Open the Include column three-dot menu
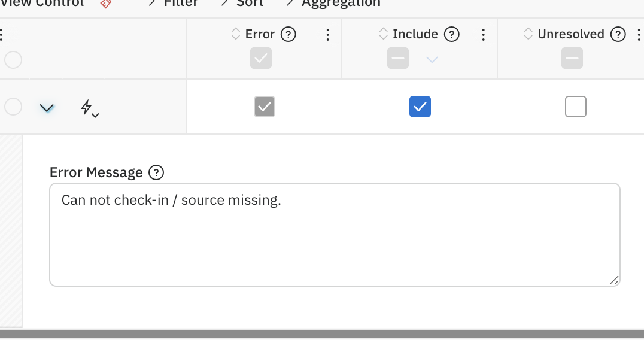 click(483, 35)
